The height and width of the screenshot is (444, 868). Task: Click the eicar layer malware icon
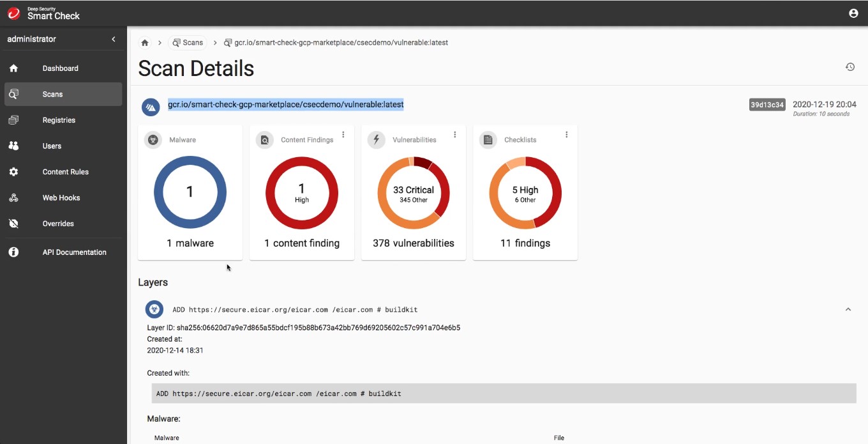click(x=154, y=310)
